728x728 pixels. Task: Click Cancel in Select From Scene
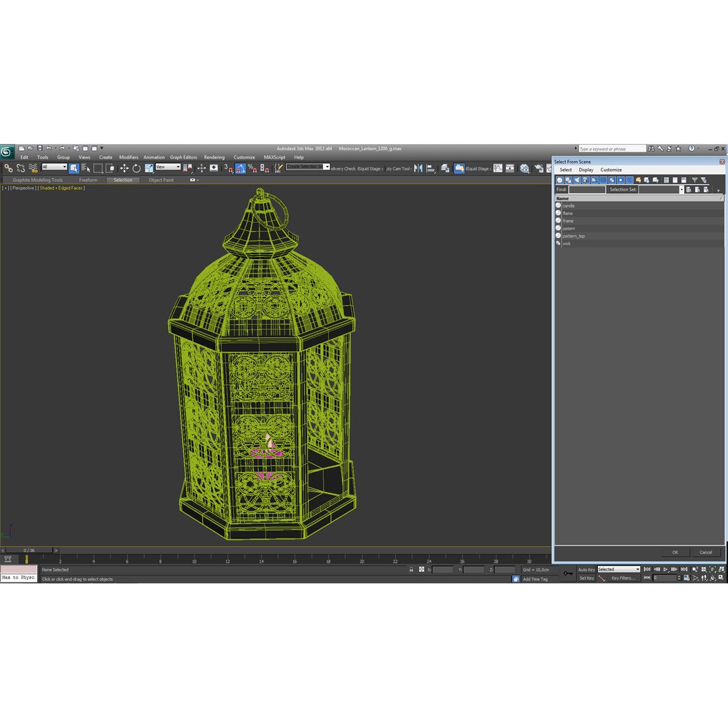pyautogui.click(x=706, y=552)
